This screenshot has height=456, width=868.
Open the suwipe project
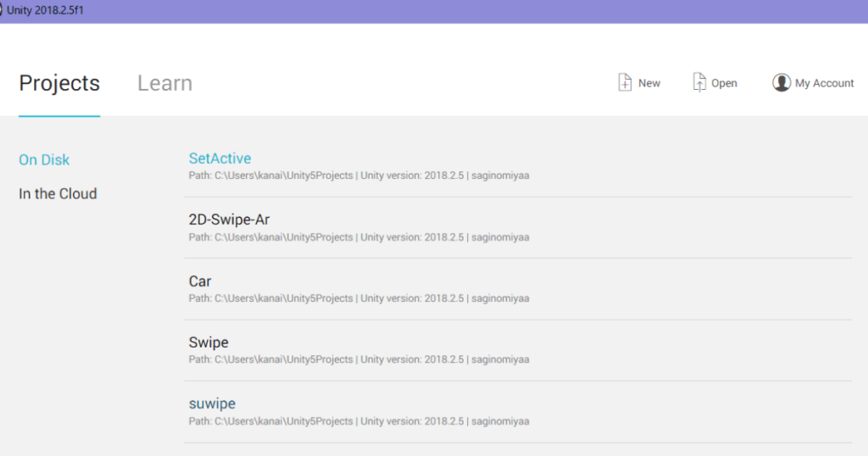point(212,403)
